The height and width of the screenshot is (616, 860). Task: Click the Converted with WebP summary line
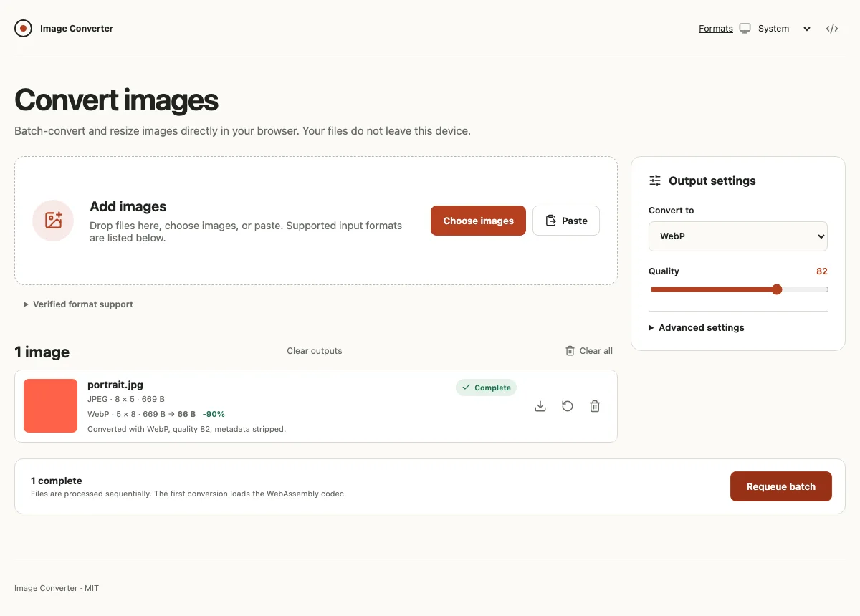coord(186,429)
